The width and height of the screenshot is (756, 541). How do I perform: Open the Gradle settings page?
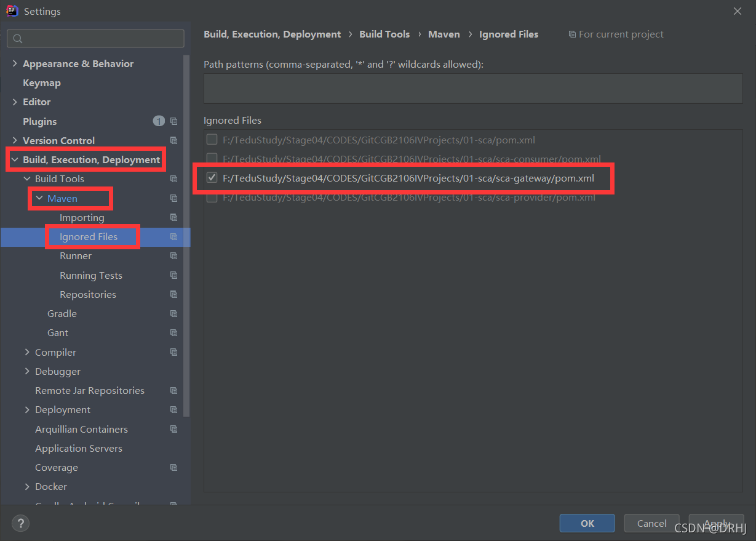point(62,313)
